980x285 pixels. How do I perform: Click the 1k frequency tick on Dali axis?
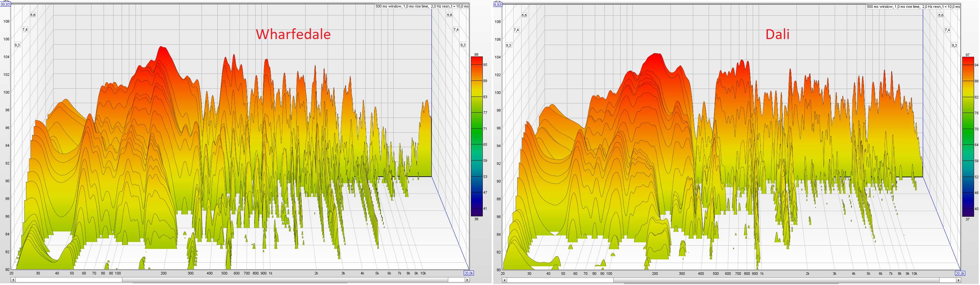point(762,274)
